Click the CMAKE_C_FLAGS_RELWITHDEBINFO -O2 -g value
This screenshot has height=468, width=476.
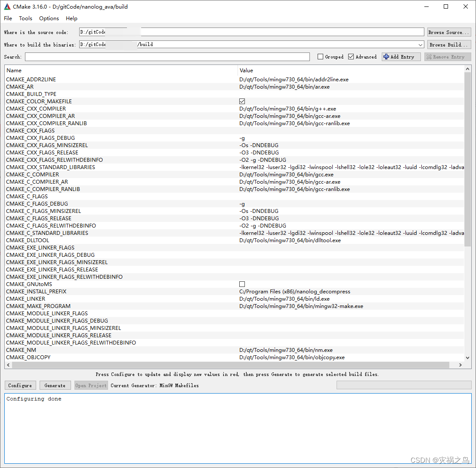263,226
